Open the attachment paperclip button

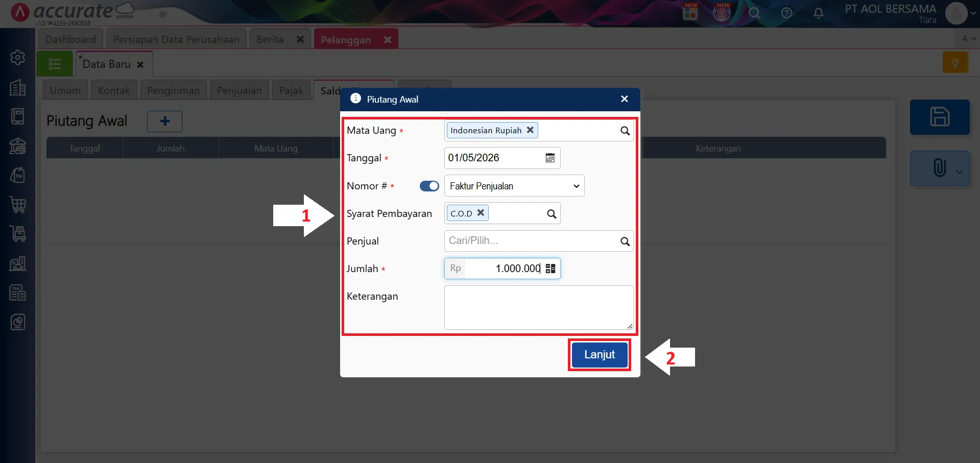click(939, 168)
